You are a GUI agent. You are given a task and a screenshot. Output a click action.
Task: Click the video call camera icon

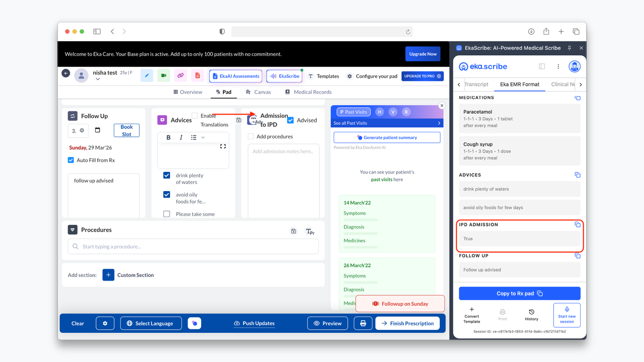(x=164, y=76)
